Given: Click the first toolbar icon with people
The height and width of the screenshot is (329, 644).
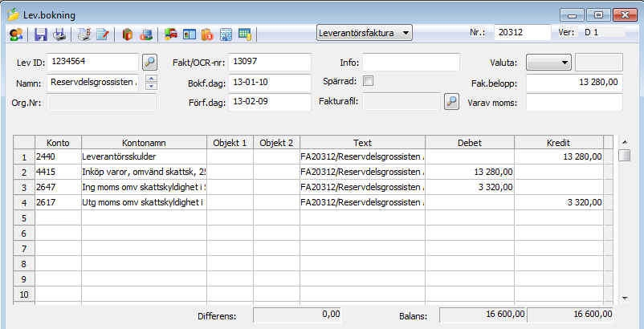Looking at the screenshot, I should [x=16, y=35].
